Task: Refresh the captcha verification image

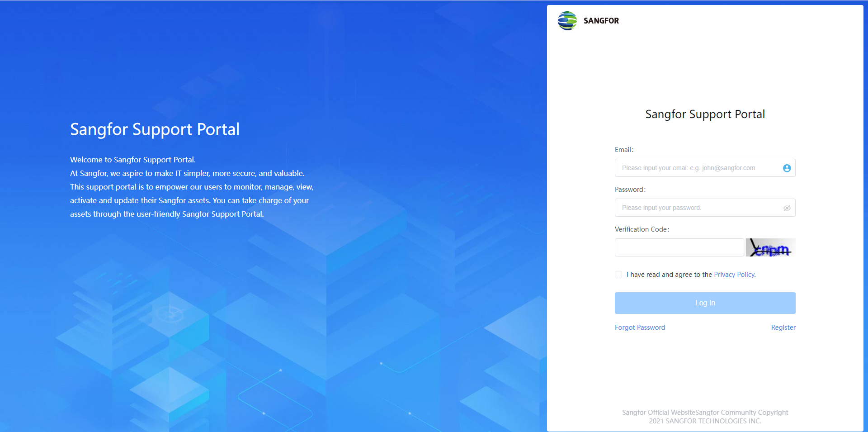Action: 770,247
